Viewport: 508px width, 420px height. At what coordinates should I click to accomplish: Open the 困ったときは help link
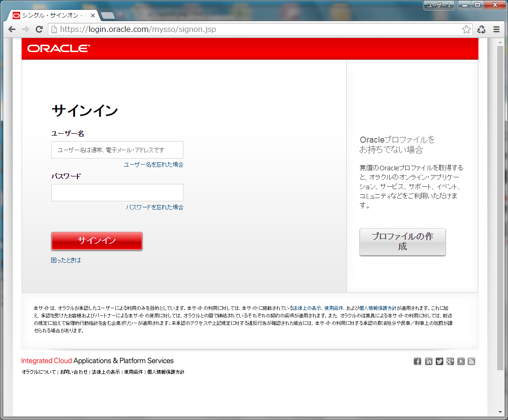(x=66, y=260)
